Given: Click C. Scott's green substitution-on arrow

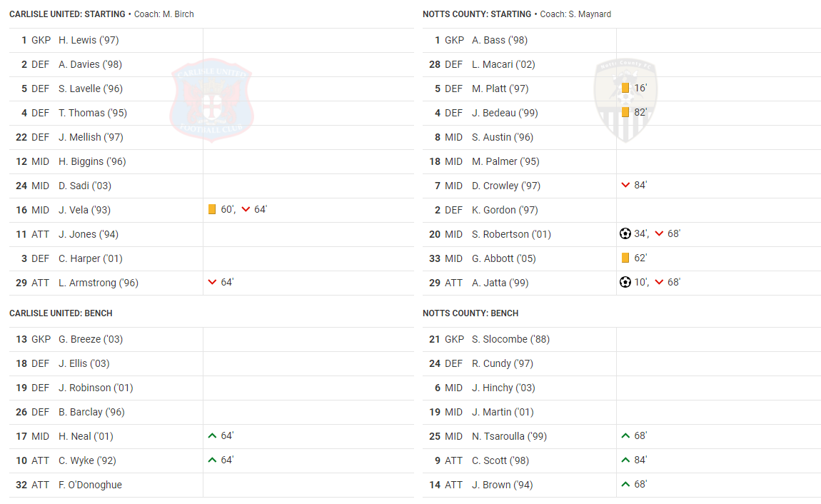Looking at the screenshot, I should coord(625,460).
